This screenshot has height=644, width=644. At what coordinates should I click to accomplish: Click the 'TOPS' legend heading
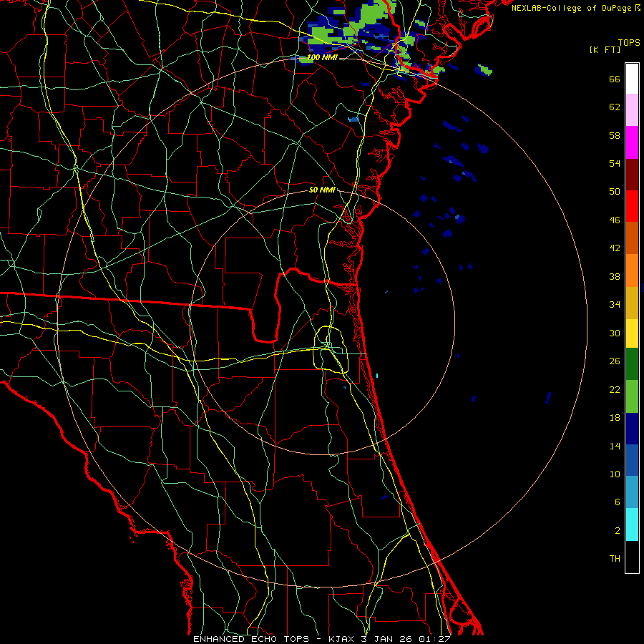click(629, 43)
